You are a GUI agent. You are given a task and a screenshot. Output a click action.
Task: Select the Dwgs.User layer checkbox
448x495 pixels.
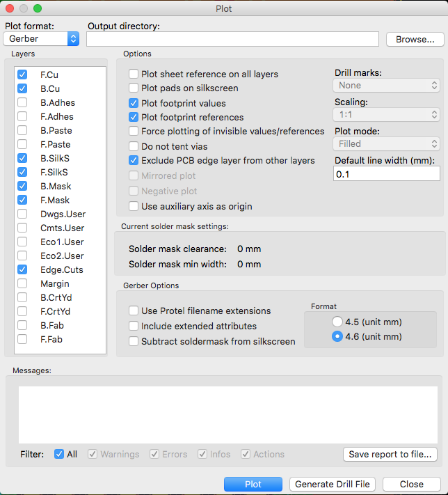point(22,214)
